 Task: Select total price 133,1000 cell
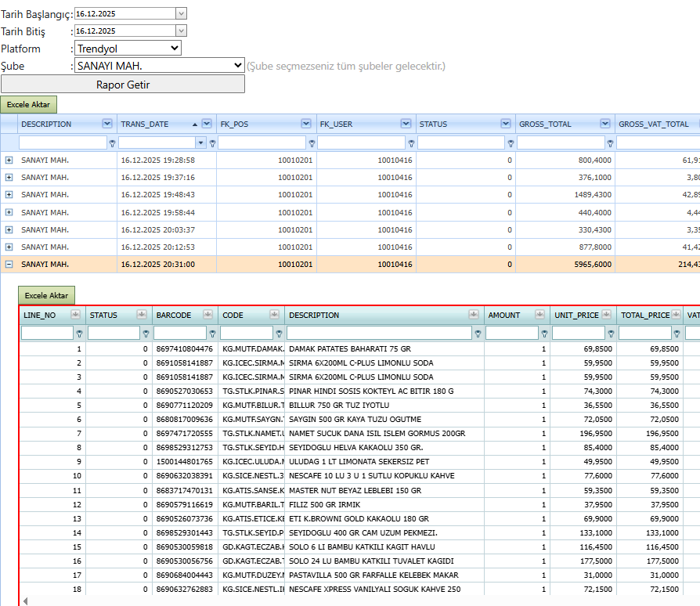[x=650, y=533]
